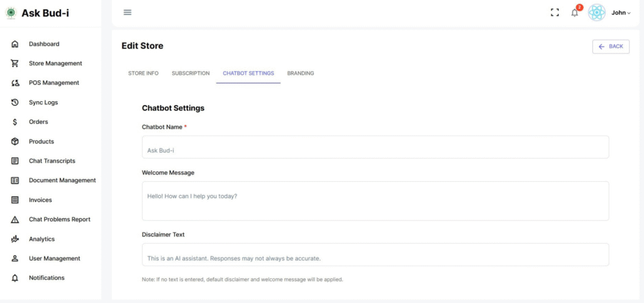Open the Branding tab
The height and width of the screenshot is (303, 644).
[x=301, y=74]
